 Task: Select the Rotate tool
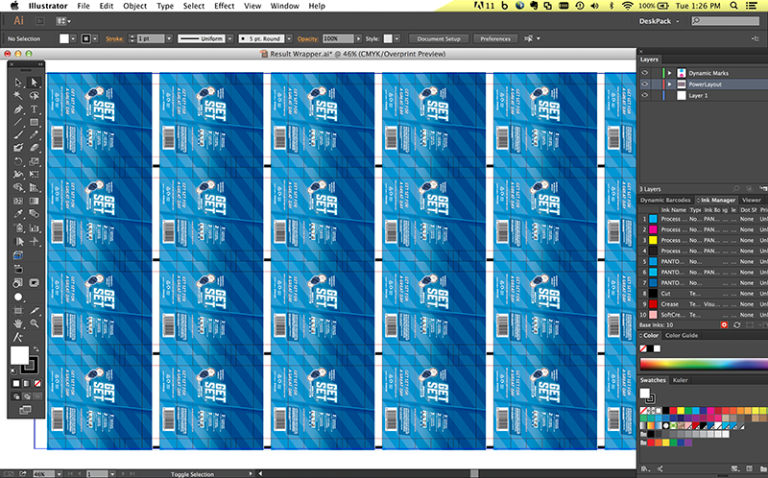click(18, 161)
